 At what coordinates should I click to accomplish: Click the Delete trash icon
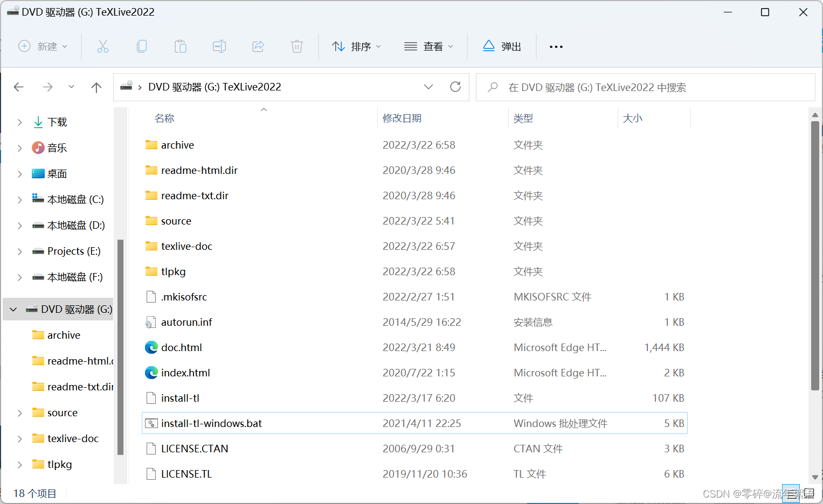point(297,46)
